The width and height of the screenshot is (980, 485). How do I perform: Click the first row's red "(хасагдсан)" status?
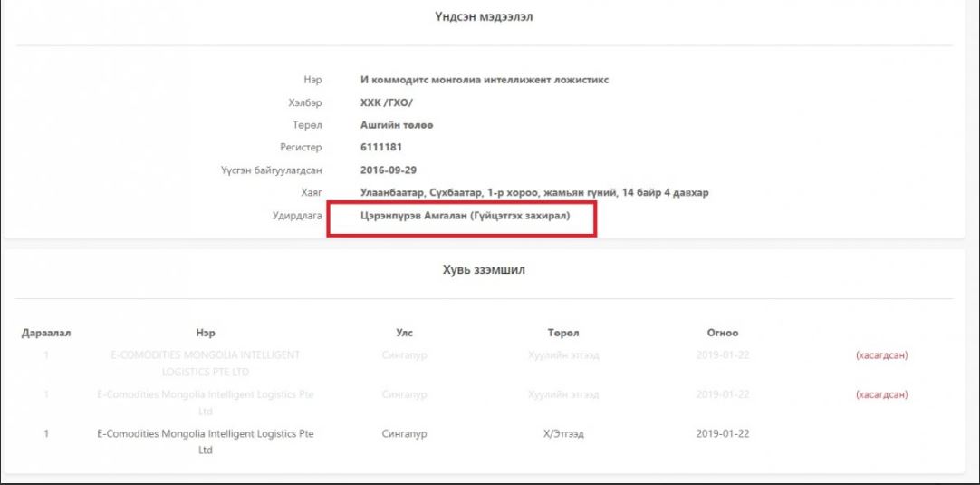pos(881,355)
